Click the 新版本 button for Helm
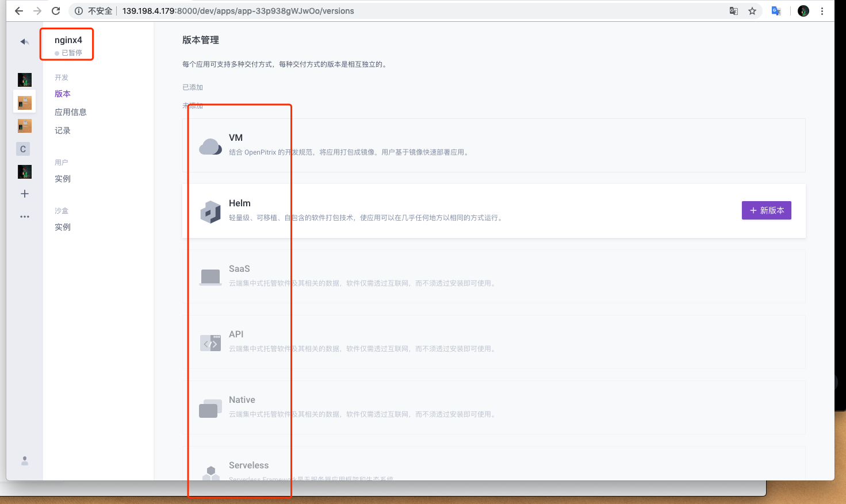The image size is (846, 504). coord(766,210)
